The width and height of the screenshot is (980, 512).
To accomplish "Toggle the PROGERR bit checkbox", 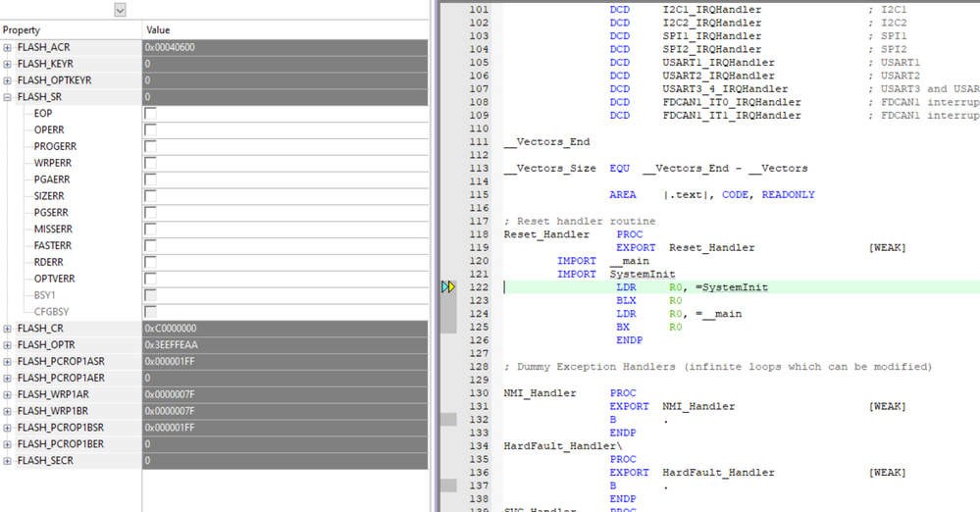I will tap(151, 146).
